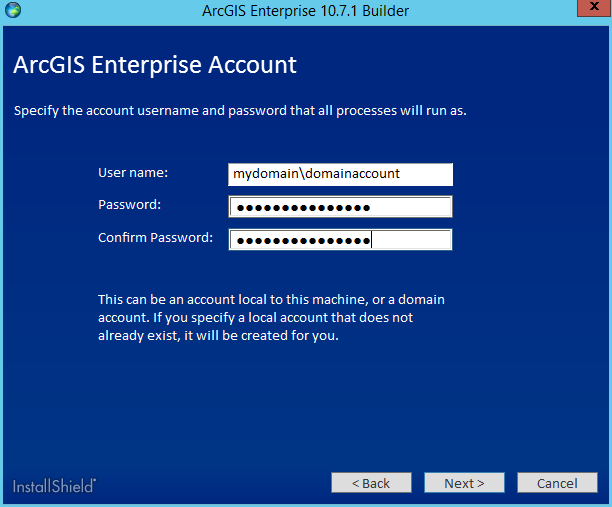Screen dimensions: 612x507
Task: Click into the Password field
Action: pos(340,207)
